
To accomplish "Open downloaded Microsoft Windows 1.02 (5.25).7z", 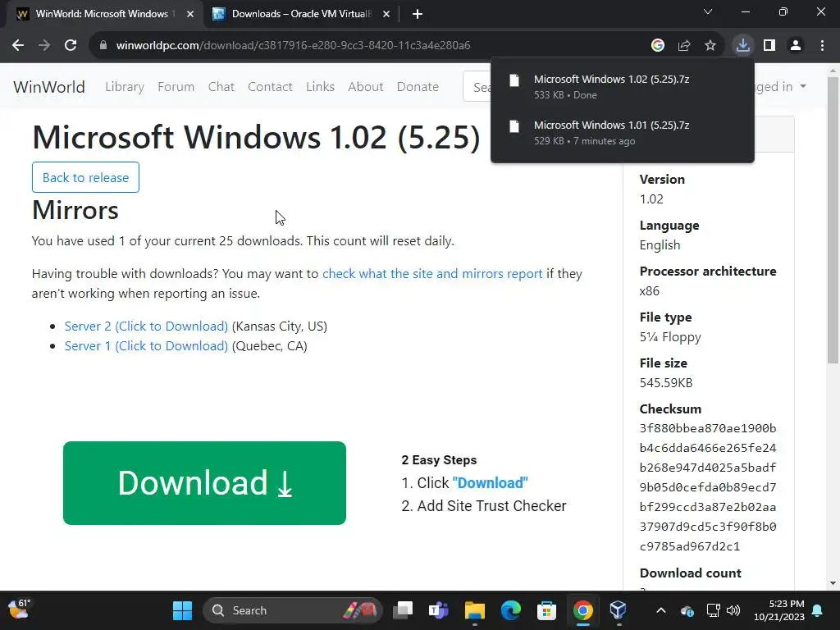I will click(622, 86).
